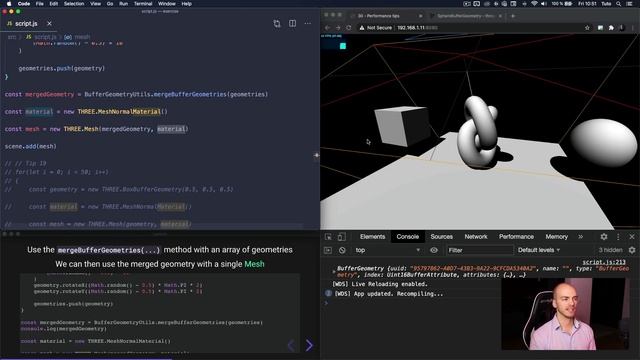Select the script.js editor tab

(27, 24)
